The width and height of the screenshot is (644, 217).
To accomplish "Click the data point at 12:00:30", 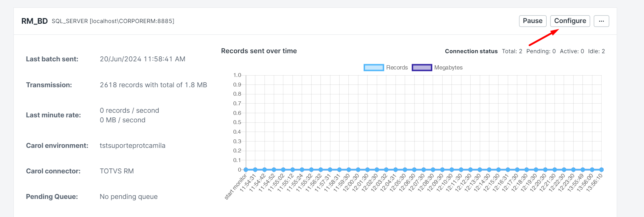I will point(358,170).
